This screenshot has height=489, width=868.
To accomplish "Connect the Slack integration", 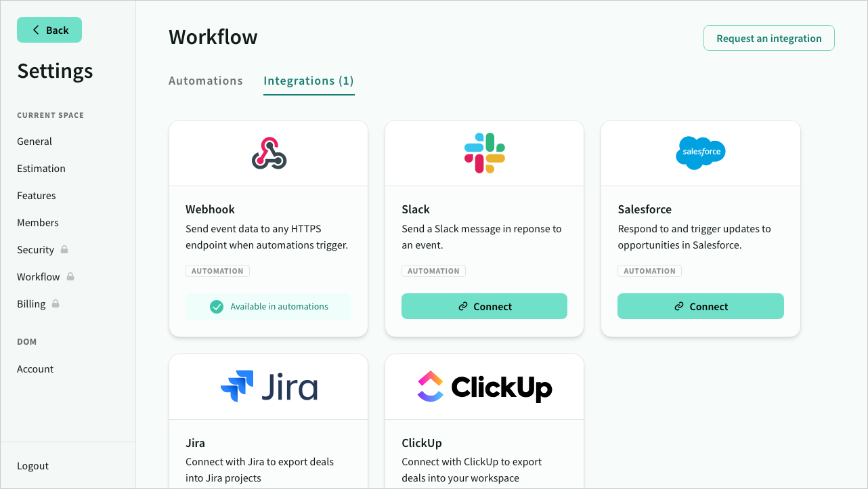I will click(484, 306).
